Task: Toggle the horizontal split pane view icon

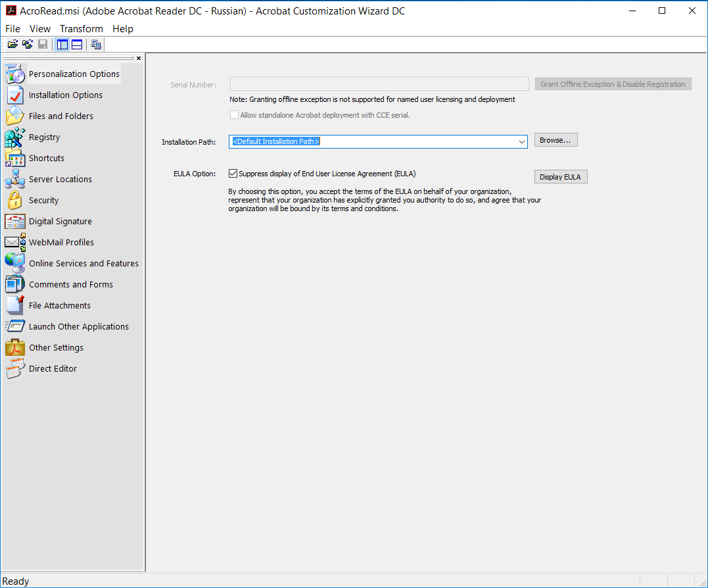Action: [77, 44]
